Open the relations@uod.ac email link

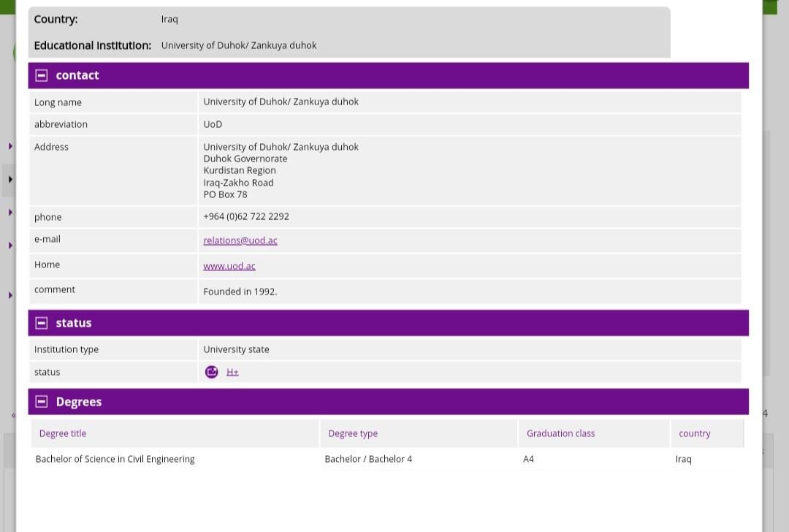(x=240, y=240)
